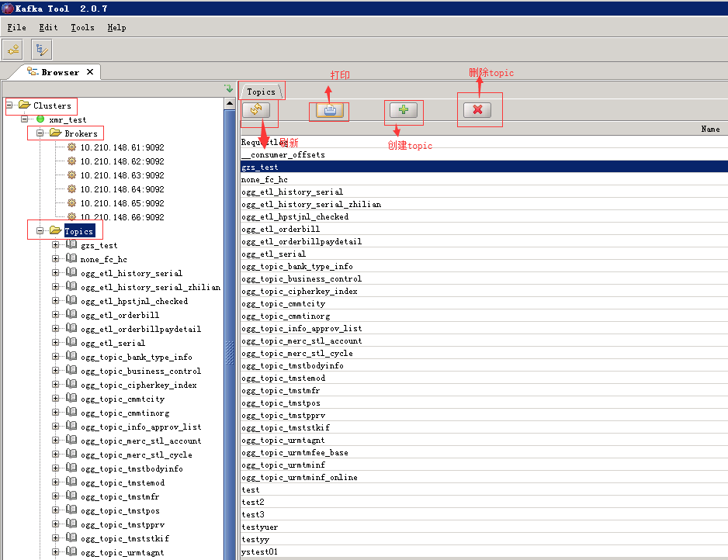Click the gear icon for broker 10.210.148.65:9092
728x560 pixels.
pos(71,202)
